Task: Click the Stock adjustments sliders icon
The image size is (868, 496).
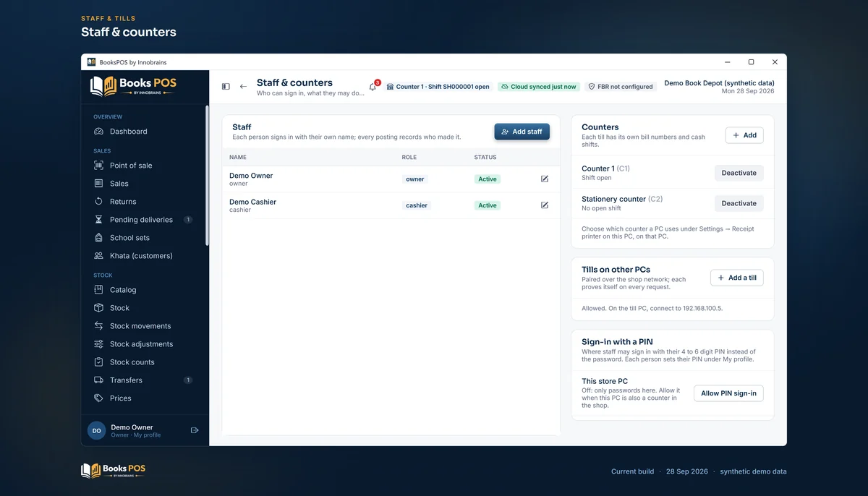Action: click(98, 344)
